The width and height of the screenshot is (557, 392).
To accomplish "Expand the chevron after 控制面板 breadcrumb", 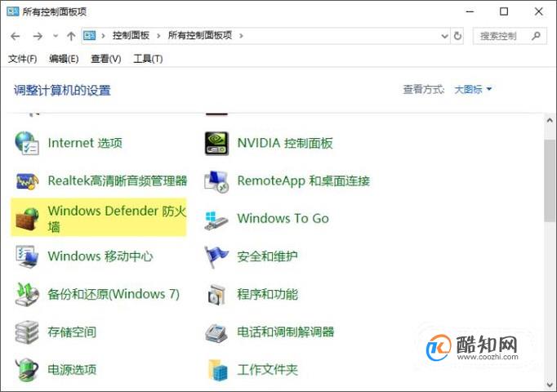I will (158, 36).
